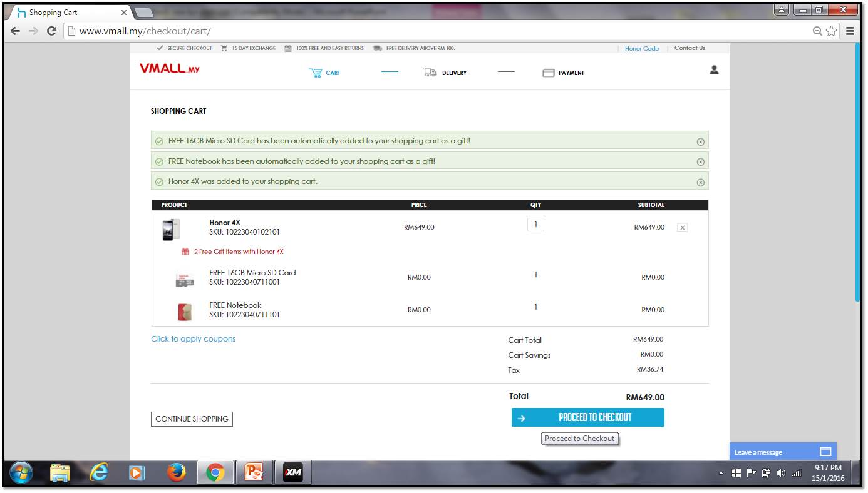
Task: Launch Firefox from taskbar
Action: pos(177,474)
